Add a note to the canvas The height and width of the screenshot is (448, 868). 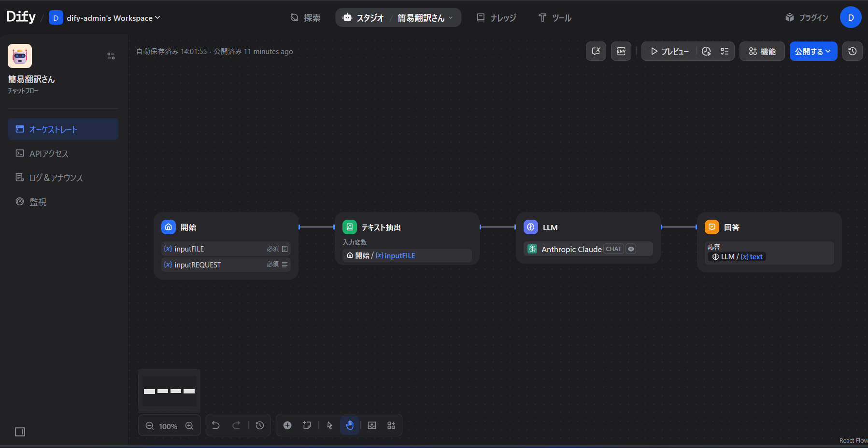point(307,425)
